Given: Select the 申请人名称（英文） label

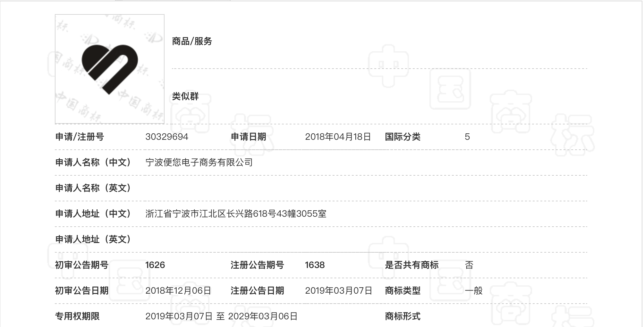Looking at the screenshot, I should 93,188.
